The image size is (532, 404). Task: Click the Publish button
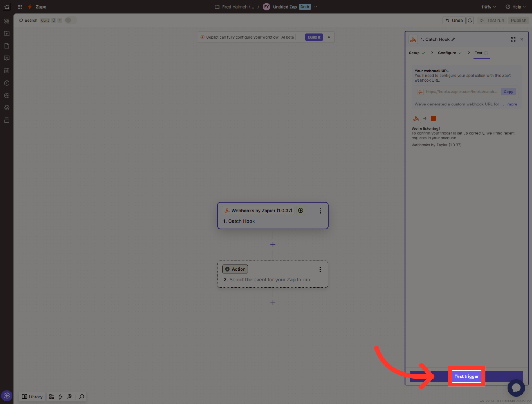click(x=519, y=21)
